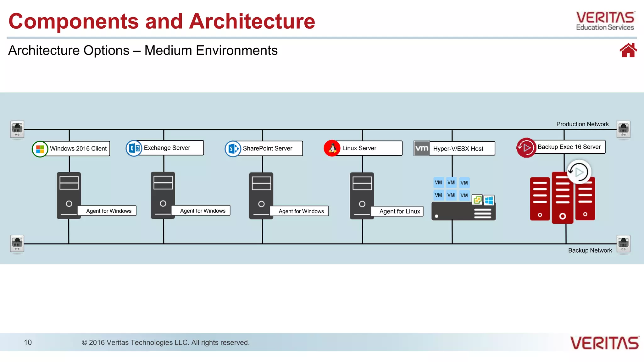Click the Windows logo icon
The width and height of the screenshot is (644, 362).
tap(40, 149)
